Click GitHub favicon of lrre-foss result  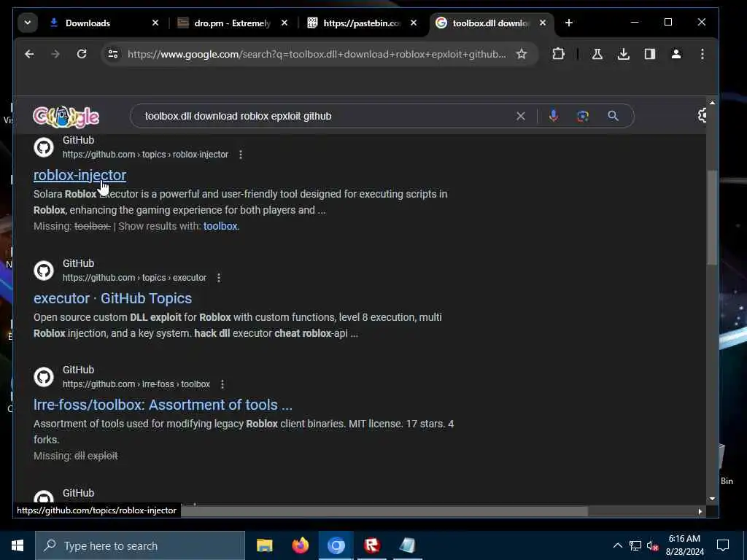point(44,377)
